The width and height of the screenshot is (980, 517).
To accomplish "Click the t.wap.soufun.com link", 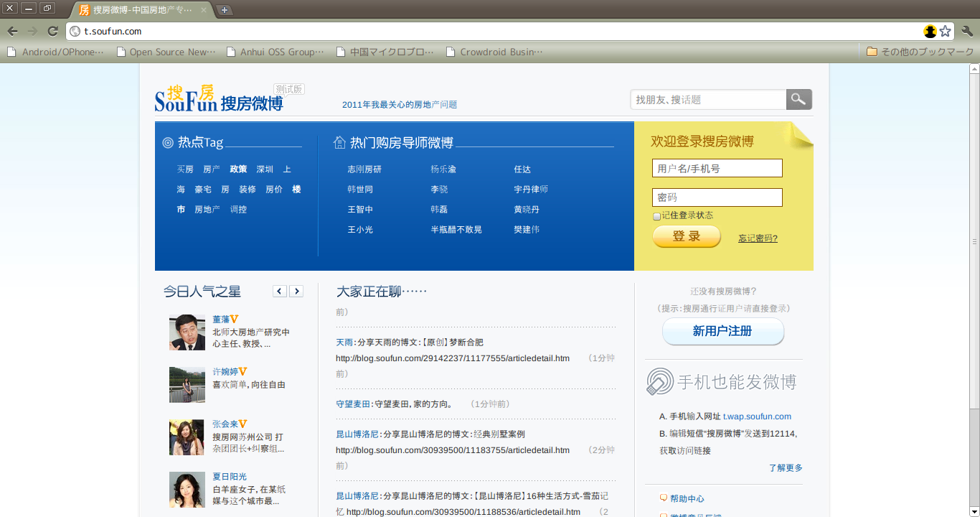I will (x=757, y=416).
